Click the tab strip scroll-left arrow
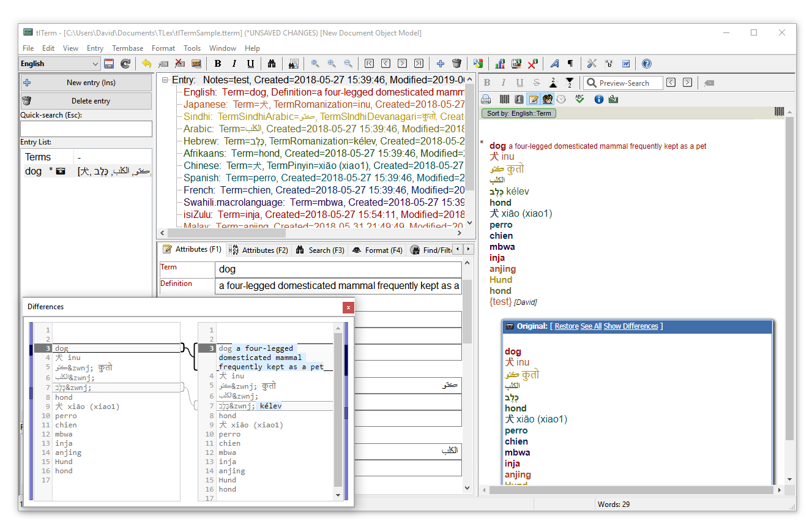Viewport: 812px width, 529px height. coord(458,249)
